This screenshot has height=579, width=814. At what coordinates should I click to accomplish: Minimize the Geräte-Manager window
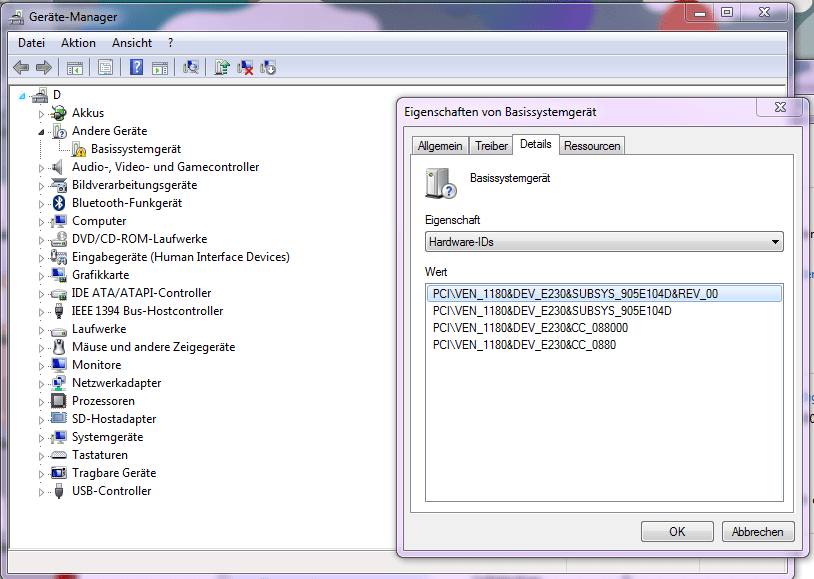click(700, 12)
